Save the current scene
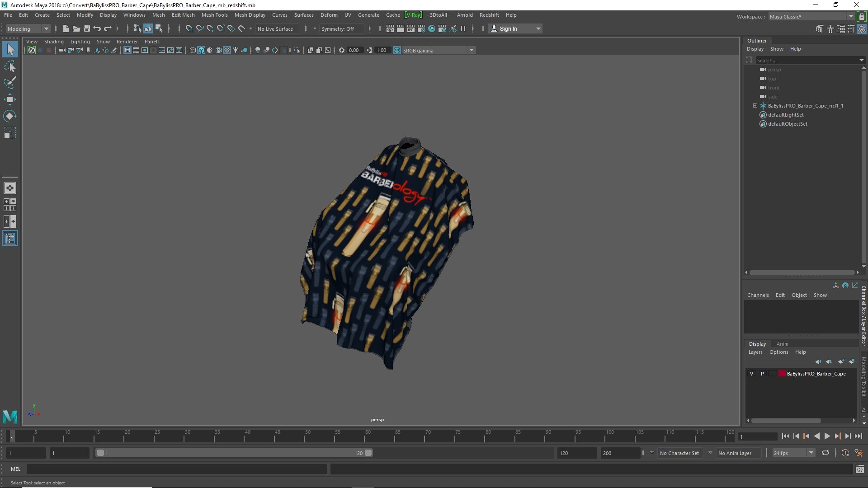The image size is (868, 488). pyautogui.click(x=87, y=28)
